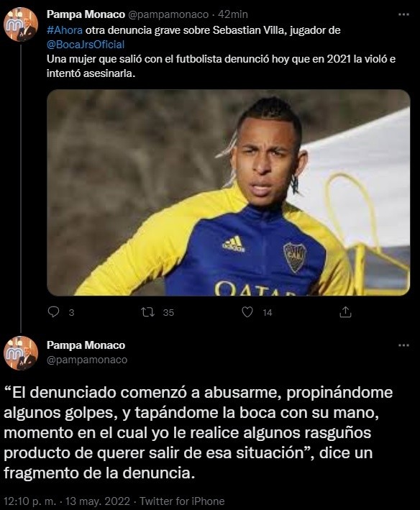This screenshot has height=510, width=420.
Task: Open the @BocaJrsOficial mention link
Action: point(86,45)
